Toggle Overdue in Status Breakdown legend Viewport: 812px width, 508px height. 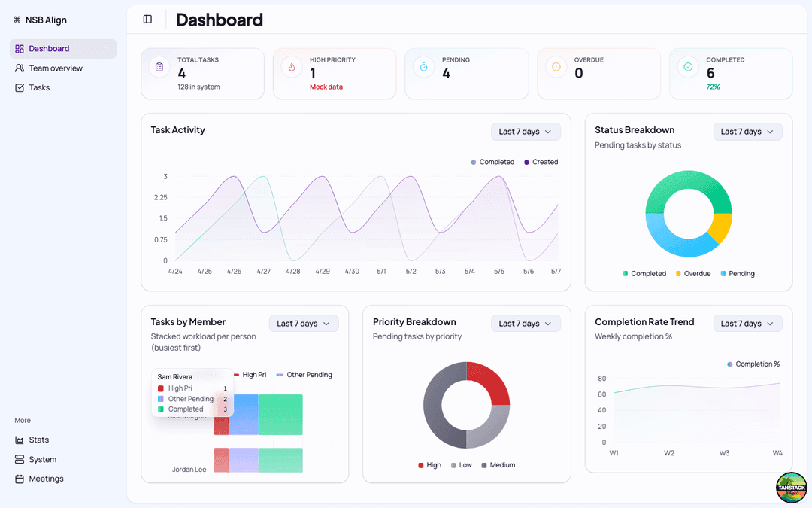coord(693,274)
